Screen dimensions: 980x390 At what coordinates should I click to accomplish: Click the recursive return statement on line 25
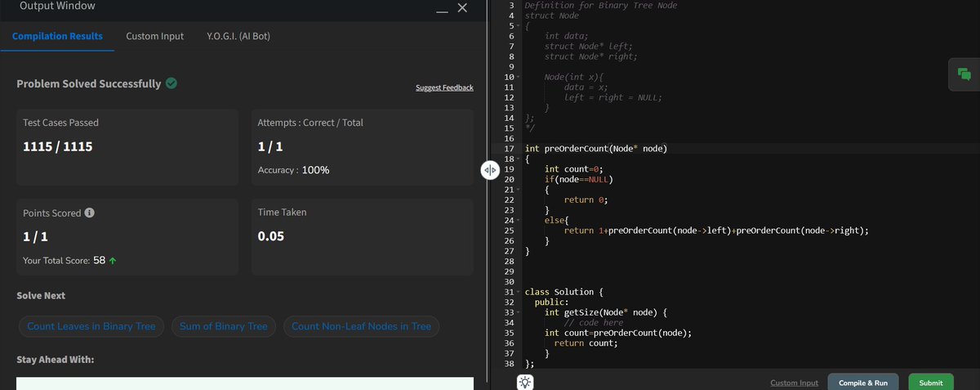pos(716,231)
